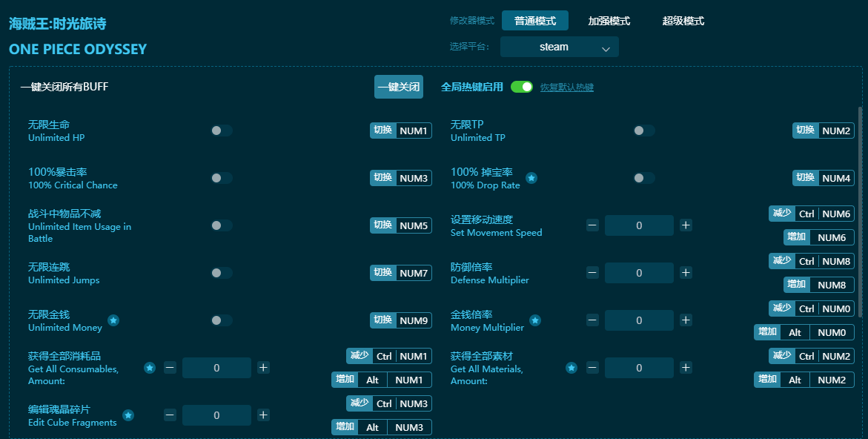Click Get All Materials amount field
This screenshot has height=439, width=868.
coord(639,368)
